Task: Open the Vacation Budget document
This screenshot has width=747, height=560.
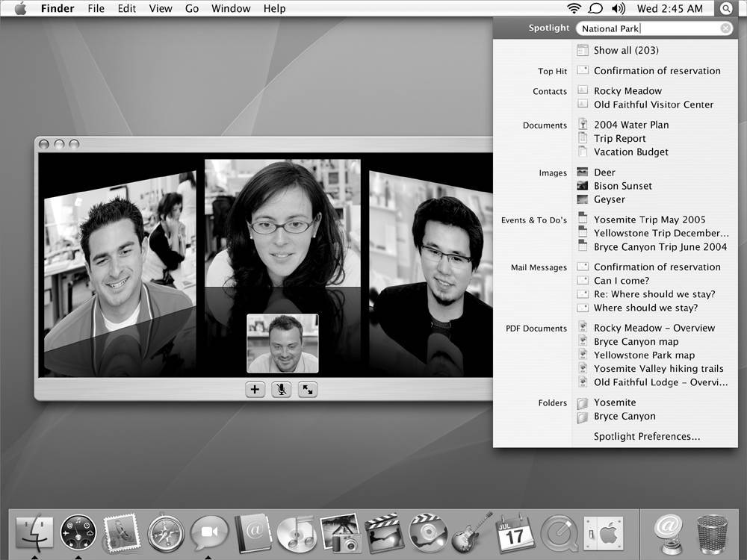Action: click(630, 152)
